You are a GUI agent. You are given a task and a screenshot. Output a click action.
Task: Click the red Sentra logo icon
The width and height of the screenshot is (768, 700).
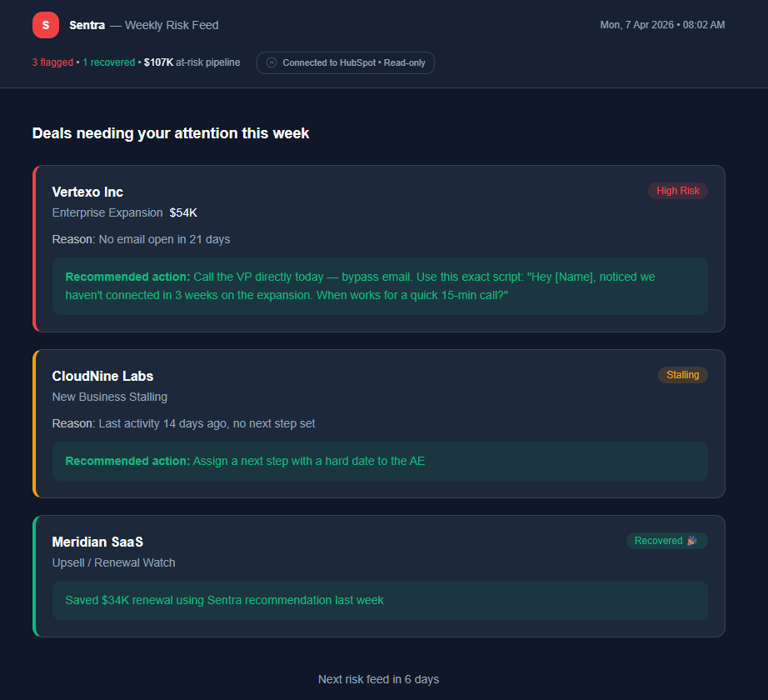click(x=46, y=25)
